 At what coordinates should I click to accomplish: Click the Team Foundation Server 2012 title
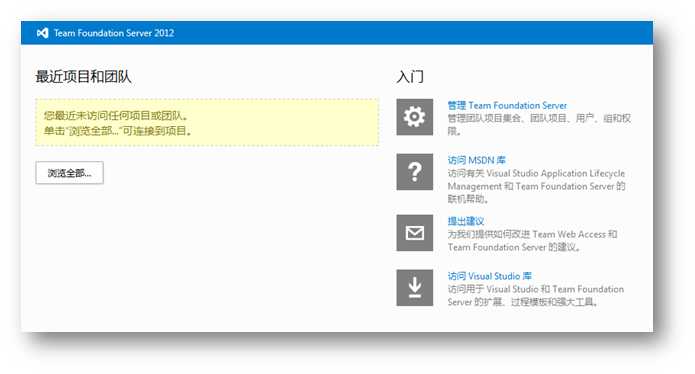(x=114, y=33)
